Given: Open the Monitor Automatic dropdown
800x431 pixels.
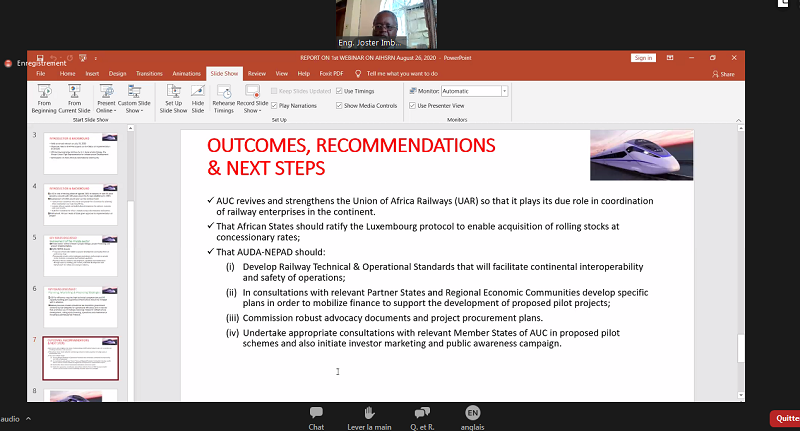Looking at the screenshot, I should pyautogui.click(x=504, y=91).
